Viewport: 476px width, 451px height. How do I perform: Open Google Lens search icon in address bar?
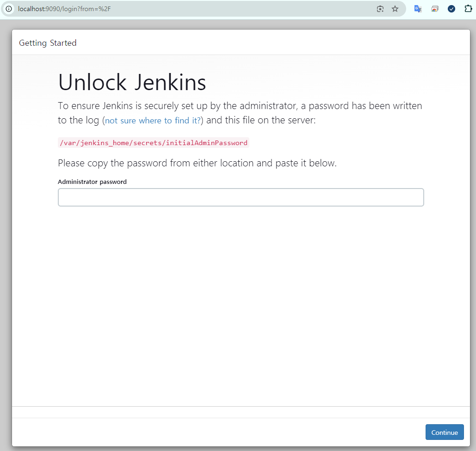pos(380,9)
